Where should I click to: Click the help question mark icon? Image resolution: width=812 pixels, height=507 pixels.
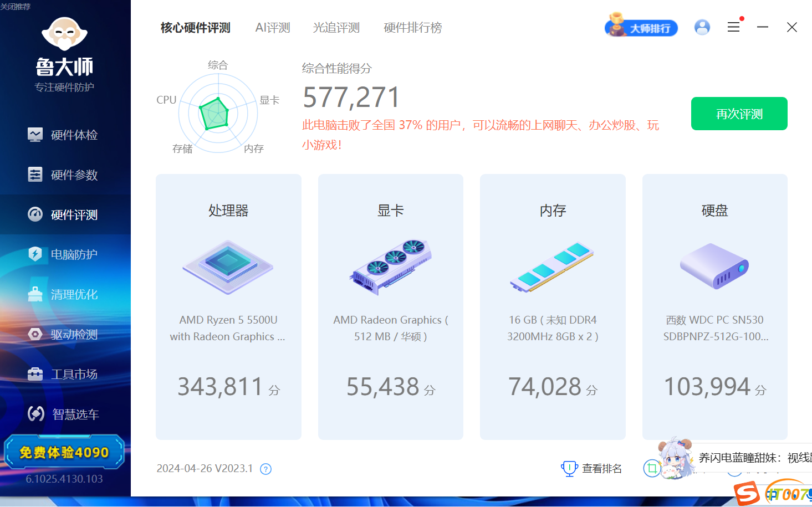266,469
